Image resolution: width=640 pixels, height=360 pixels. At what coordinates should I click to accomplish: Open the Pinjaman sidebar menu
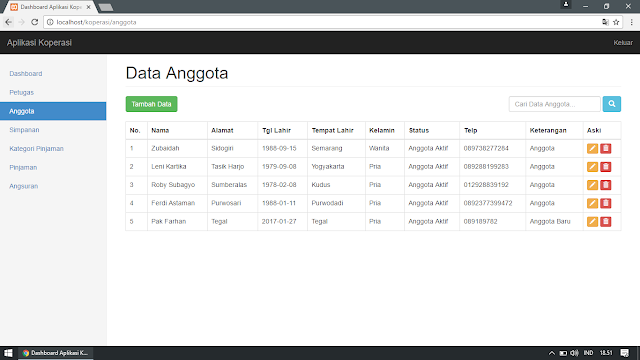click(x=23, y=167)
